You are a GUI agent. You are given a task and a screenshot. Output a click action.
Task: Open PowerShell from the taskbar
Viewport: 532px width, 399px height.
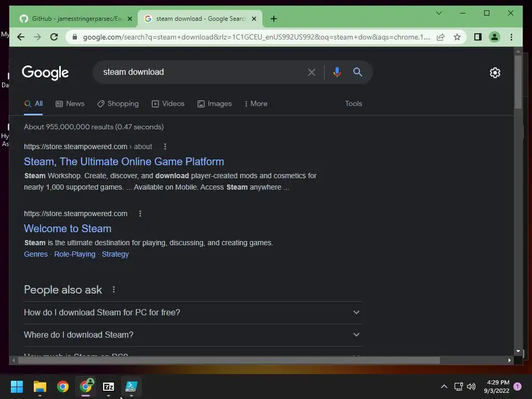click(x=131, y=387)
